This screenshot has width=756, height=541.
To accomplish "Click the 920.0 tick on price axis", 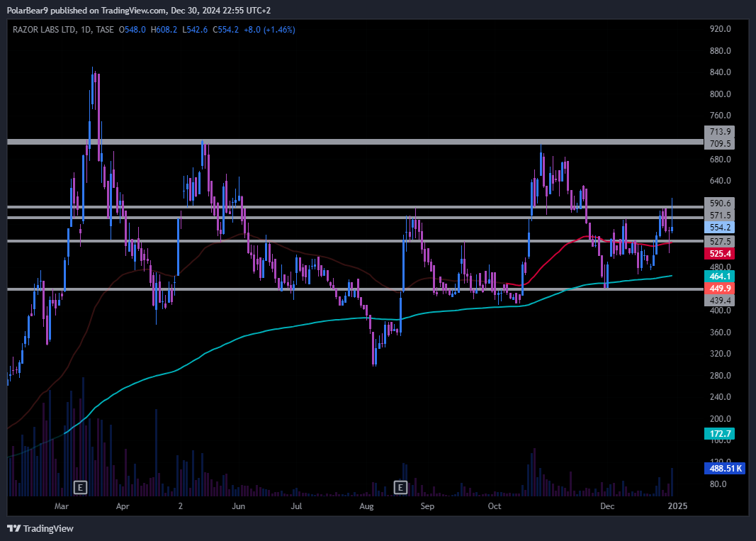I will (x=719, y=29).
